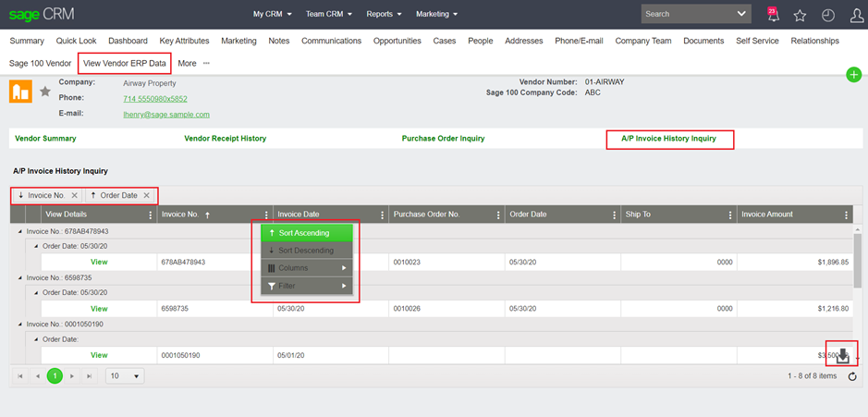Click the Sage CRM logo

click(x=41, y=14)
